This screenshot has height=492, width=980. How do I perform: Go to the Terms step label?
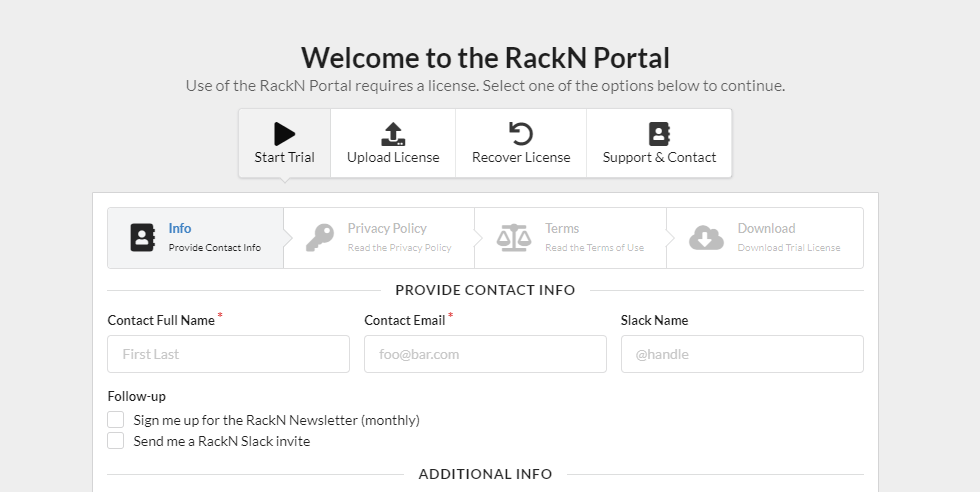click(x=562, y=228)
